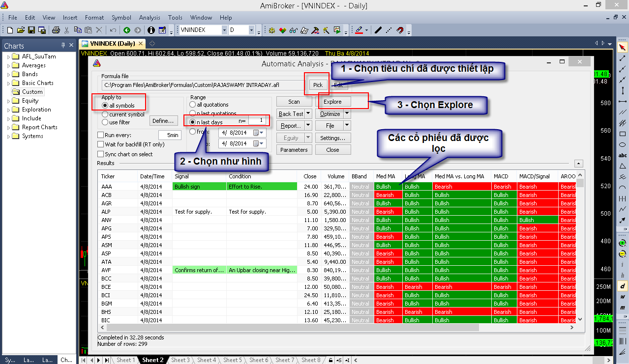The height and width of the screenshot is (364, 629).
Task: Select the 'all symbols' radio button
Action: tap(105, 106)
